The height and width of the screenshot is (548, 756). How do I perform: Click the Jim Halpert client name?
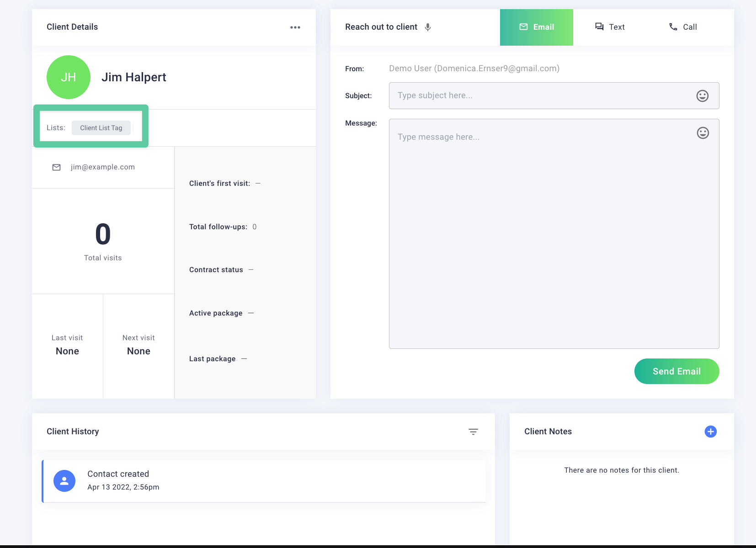click(134, 77)
